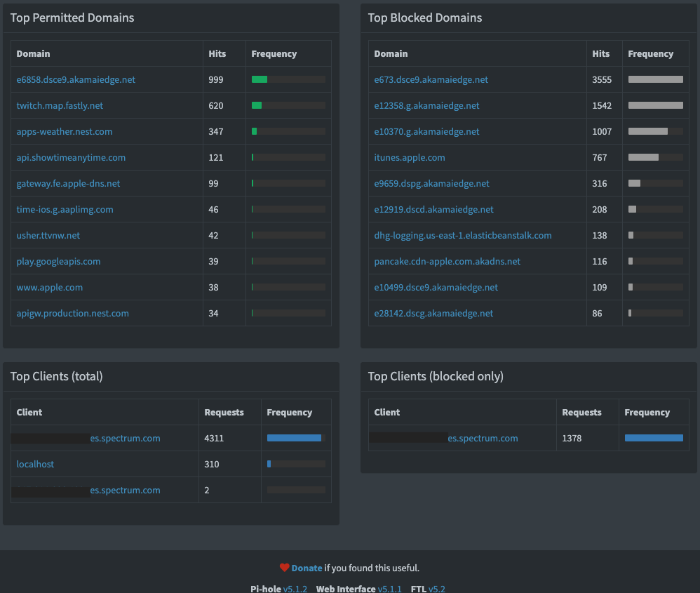Open the Pi-hole v5.1.2 version link

click(x=295, y=589)
